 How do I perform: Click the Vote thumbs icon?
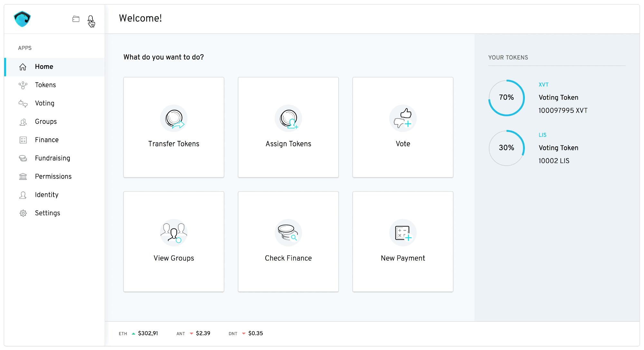pyautogui.click(x=403, y=118)
